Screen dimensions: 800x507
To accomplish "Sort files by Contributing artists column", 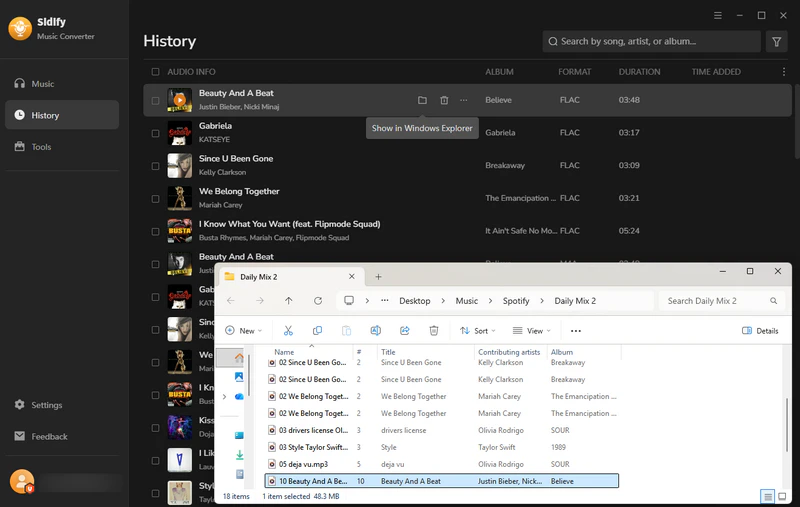I will (509, 352).
